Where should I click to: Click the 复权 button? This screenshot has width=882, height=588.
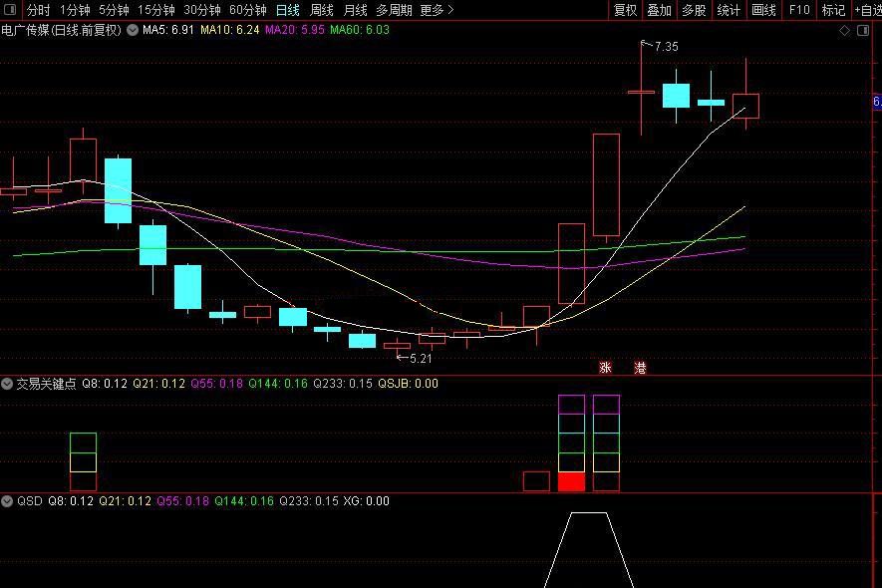pos(625,10)
